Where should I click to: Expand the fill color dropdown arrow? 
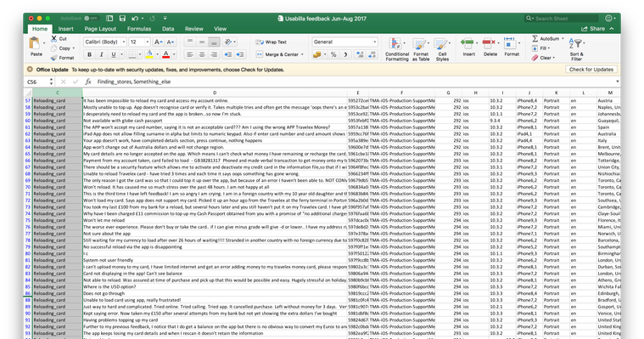pos(157,54)
